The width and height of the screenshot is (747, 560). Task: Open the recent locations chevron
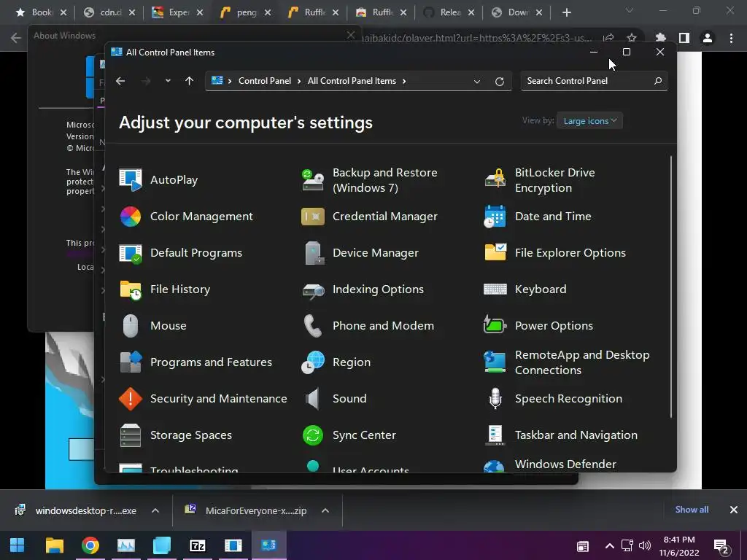point(168,81)
